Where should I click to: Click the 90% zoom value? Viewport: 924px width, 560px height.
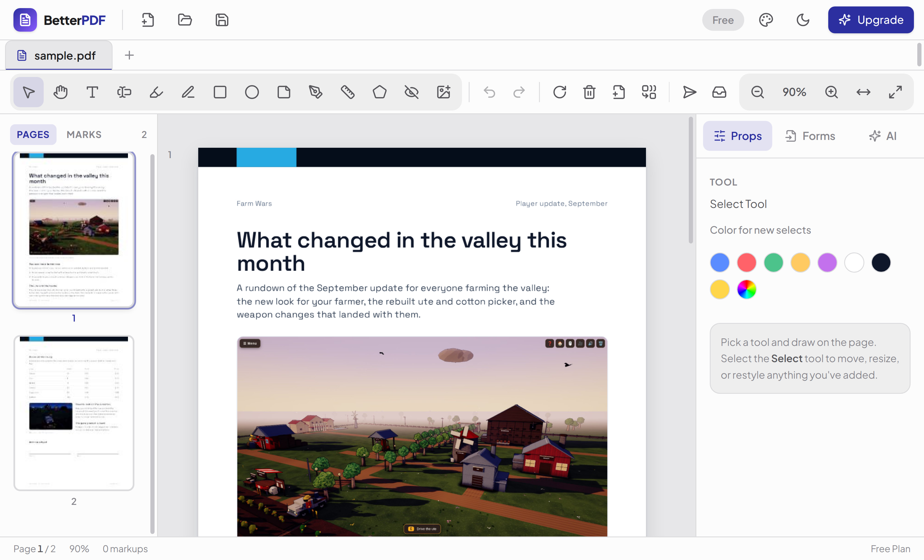794,92
